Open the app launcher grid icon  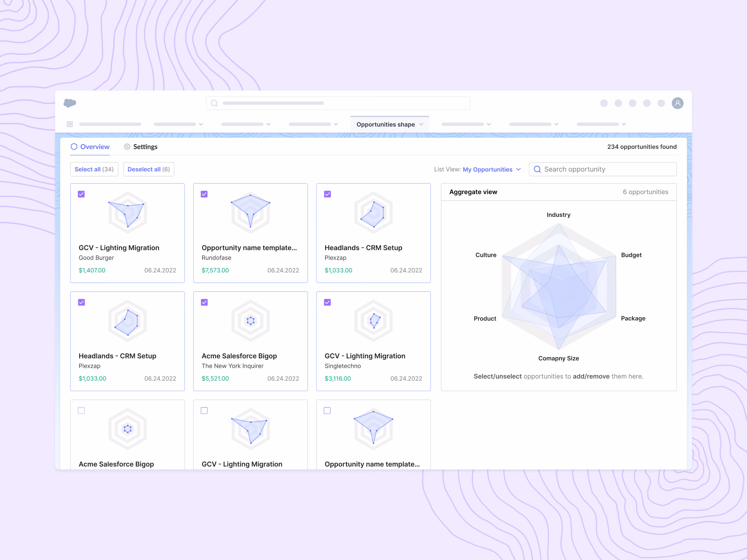[x=70, y=124]
